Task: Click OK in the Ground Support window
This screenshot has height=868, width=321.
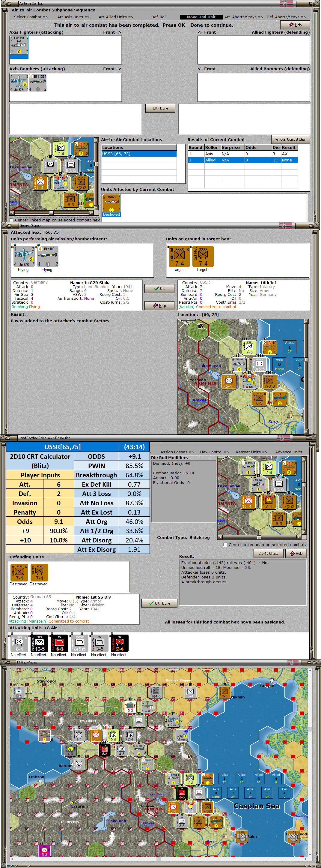Action: 159,288
